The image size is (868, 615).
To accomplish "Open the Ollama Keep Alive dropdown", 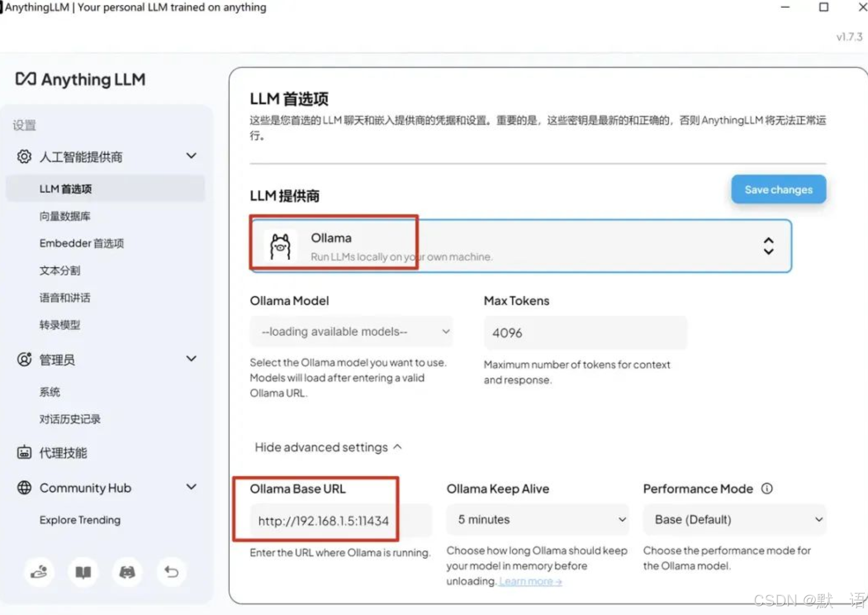I will click(538, 520).
